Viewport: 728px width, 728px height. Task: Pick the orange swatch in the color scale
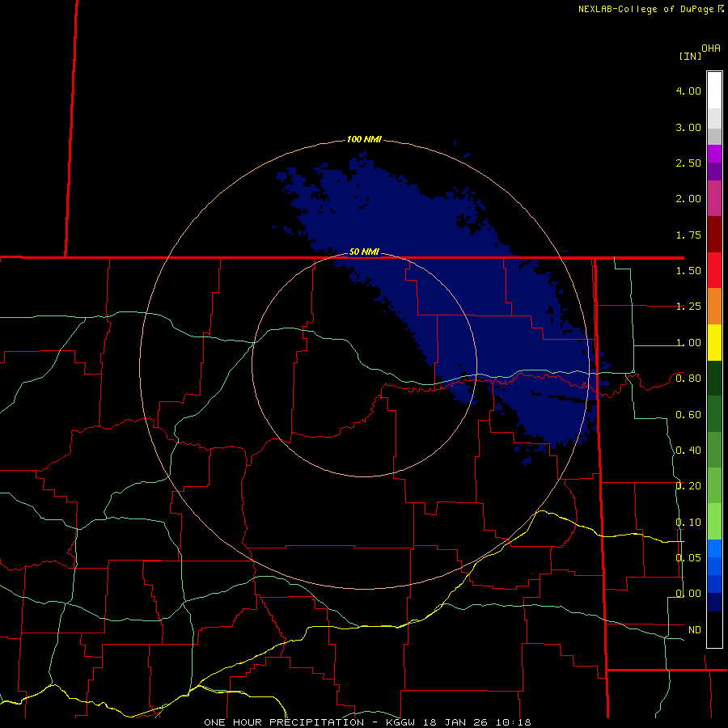tap(714, 307)
